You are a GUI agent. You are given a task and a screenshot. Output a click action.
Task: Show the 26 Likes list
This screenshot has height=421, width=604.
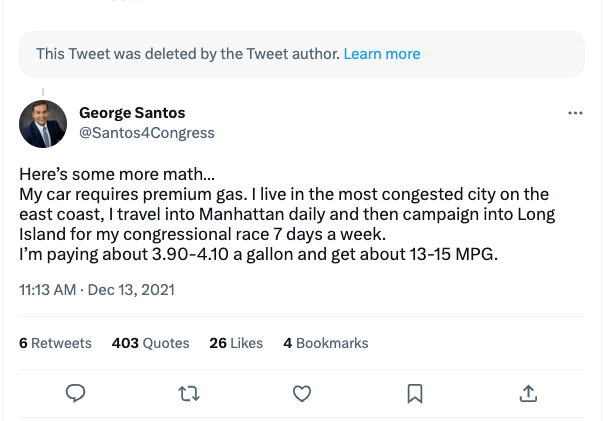click(236, 343)
